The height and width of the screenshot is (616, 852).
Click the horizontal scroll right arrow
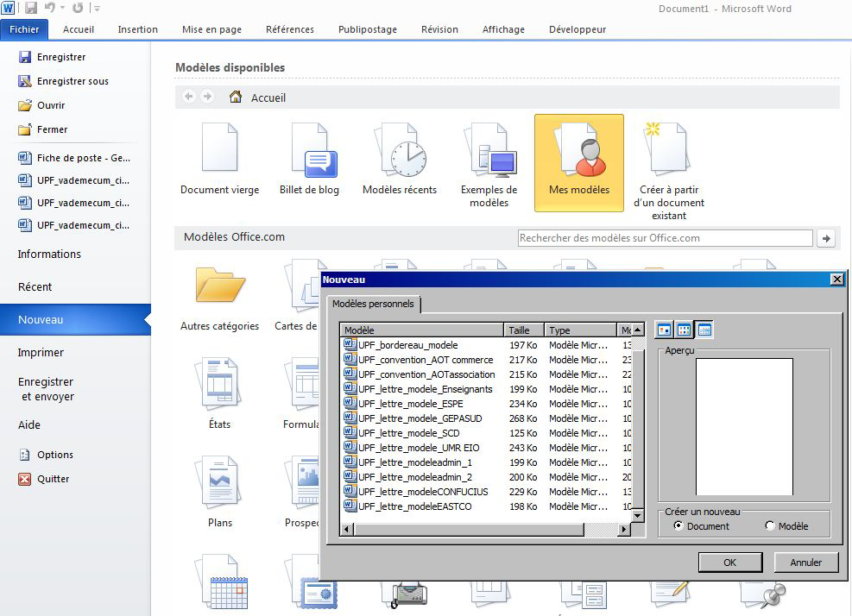(624, 529)
